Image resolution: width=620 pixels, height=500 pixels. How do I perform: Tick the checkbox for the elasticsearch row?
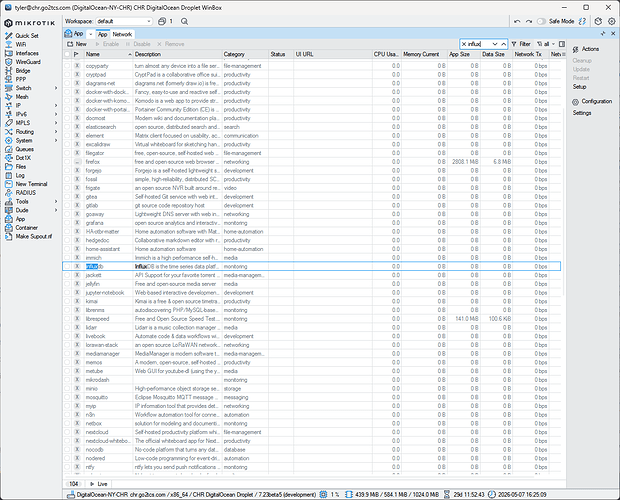(x=67, y=127)
